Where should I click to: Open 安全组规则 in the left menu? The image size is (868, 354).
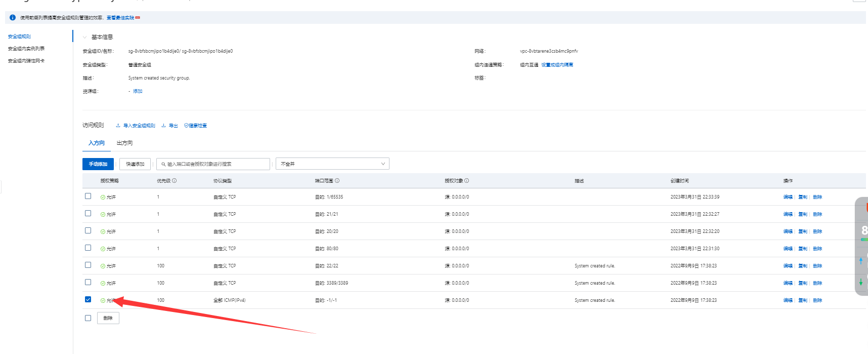tap(19, 36)
